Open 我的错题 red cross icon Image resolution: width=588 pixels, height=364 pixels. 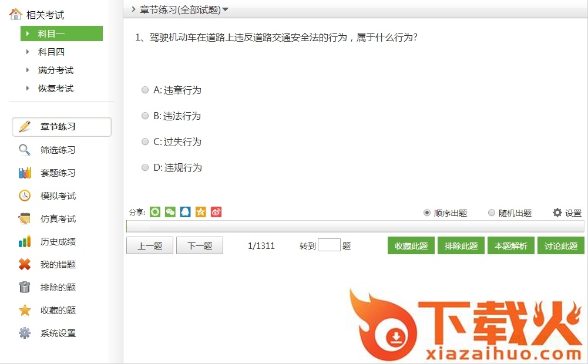[x=25, y=265]
